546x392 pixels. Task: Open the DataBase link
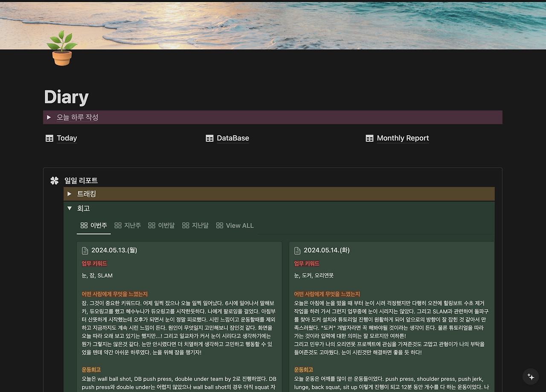[232, 138]
